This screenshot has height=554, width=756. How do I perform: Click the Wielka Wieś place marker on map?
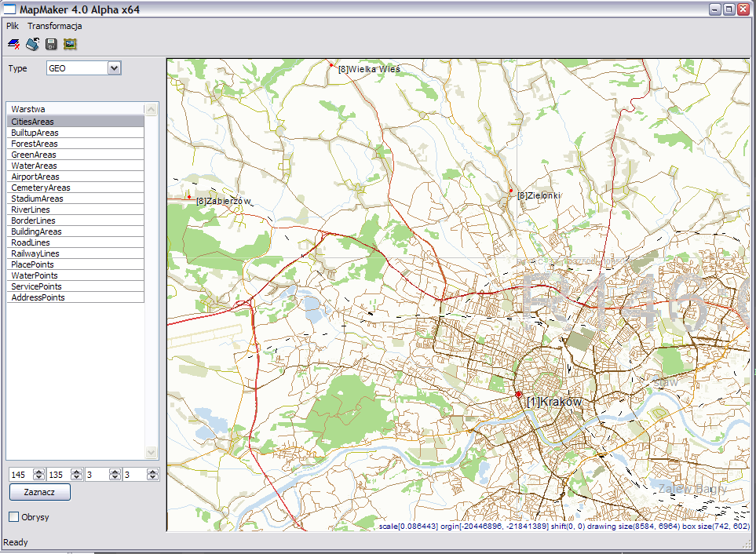coord(331,65)
